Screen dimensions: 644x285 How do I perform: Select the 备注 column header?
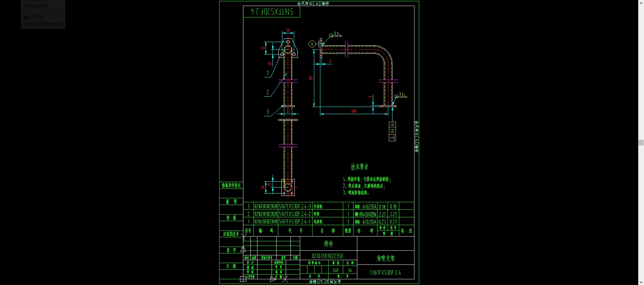pos(406,230)
